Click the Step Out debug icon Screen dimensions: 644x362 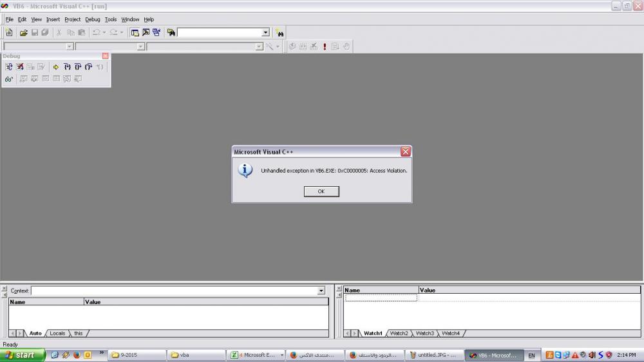(88, 67)
